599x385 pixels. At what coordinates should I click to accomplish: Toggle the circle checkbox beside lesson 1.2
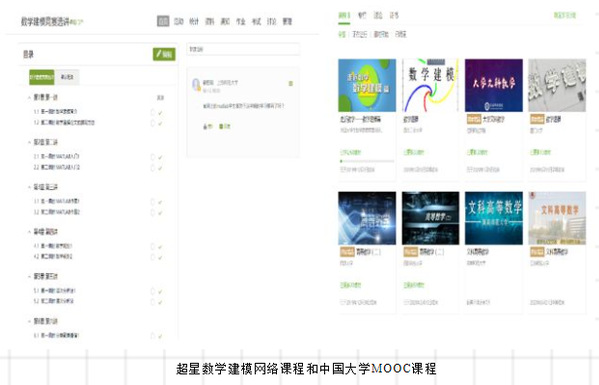pyautogui.click(x=153, y=123)
